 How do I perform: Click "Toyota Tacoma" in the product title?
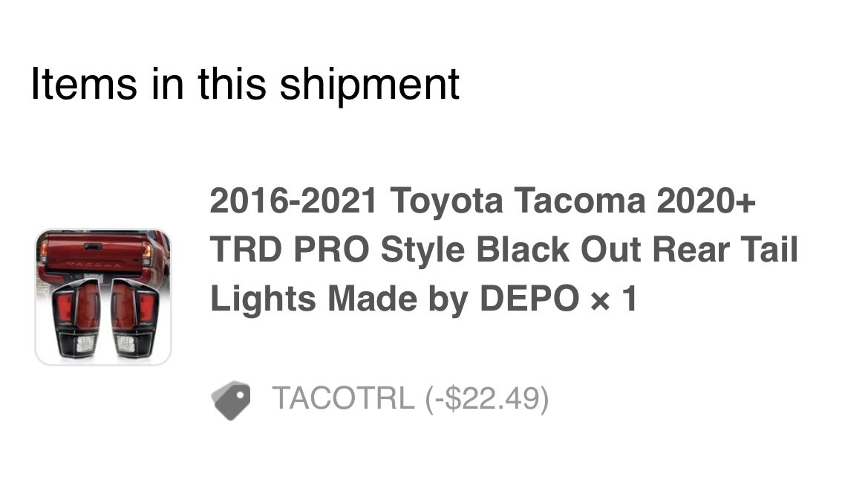(518, 201)
